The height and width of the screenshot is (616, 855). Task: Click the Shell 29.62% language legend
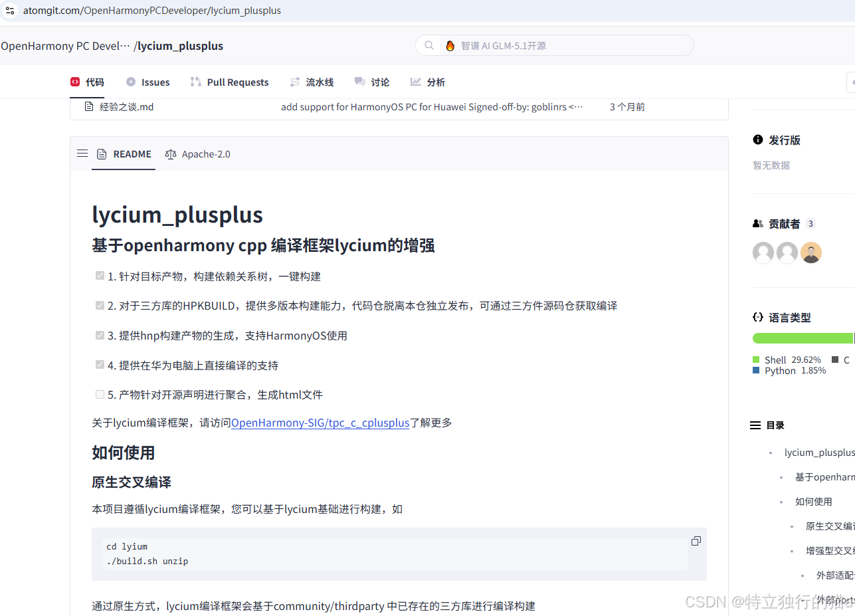point(787,360)
